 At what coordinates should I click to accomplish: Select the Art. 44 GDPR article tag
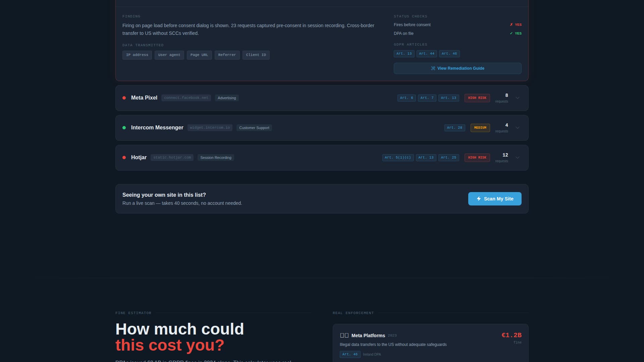[x=427, y=54]
